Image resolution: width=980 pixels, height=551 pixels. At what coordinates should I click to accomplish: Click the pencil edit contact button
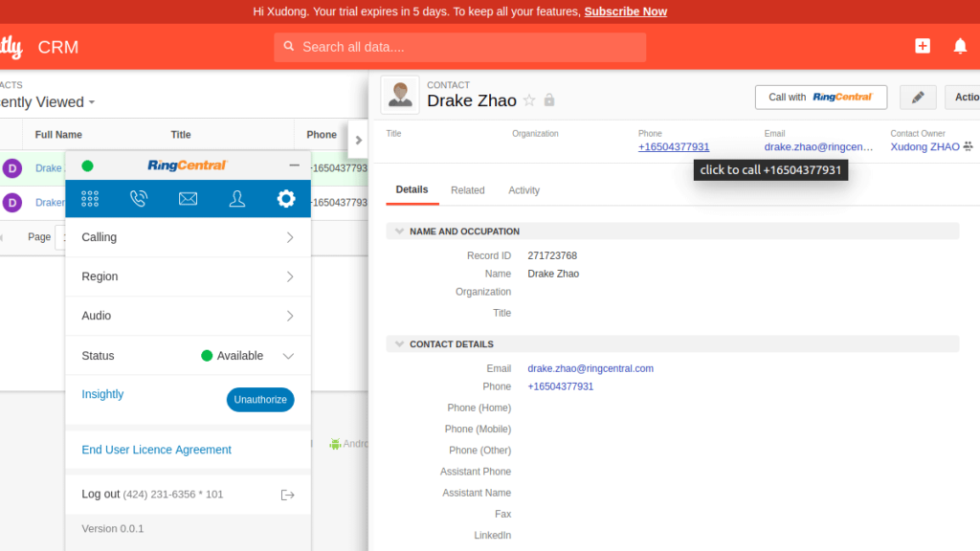click(918, 98)
